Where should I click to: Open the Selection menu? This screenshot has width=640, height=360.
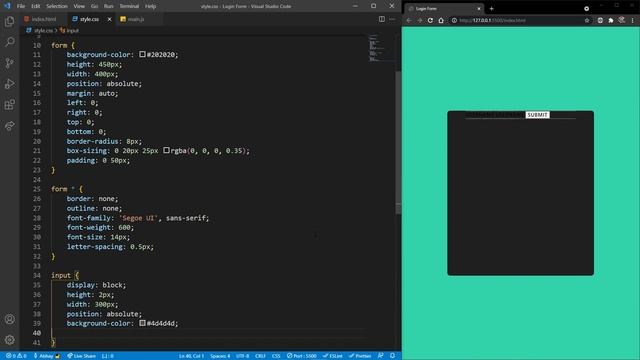57,6
